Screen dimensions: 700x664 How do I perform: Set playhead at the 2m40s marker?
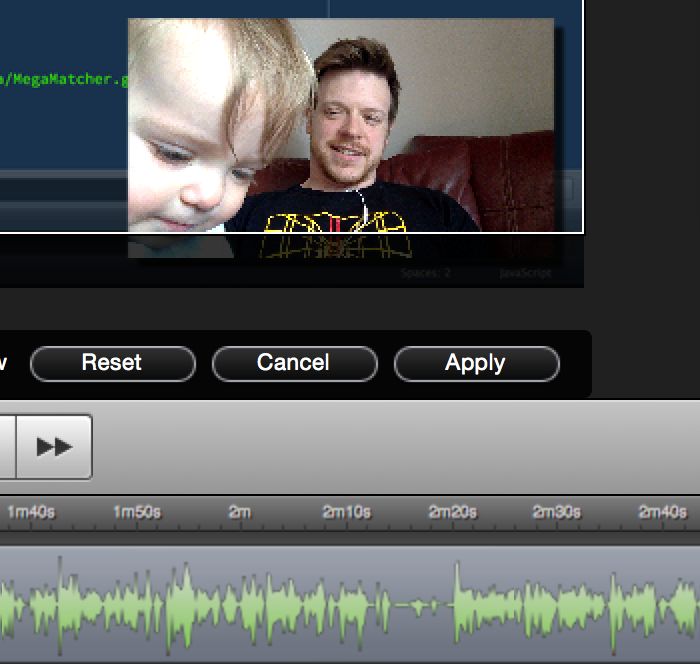click(x=663, y=512)
